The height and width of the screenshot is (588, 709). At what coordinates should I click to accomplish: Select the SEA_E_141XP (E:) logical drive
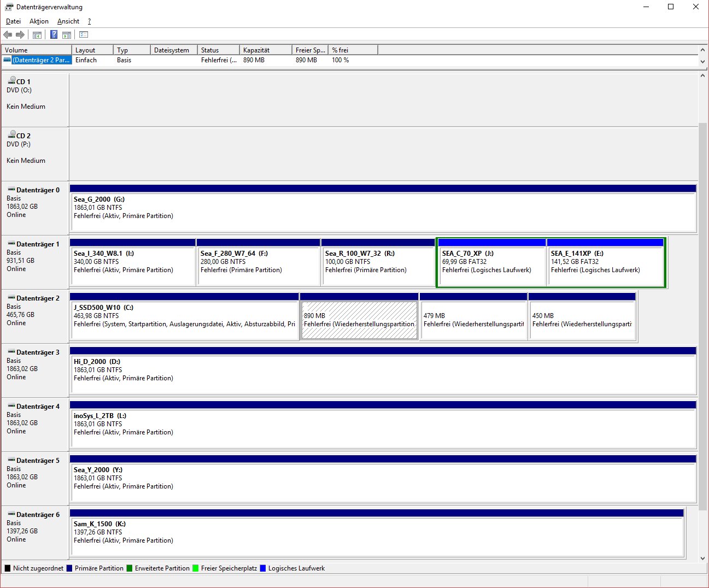pos(605,262)
